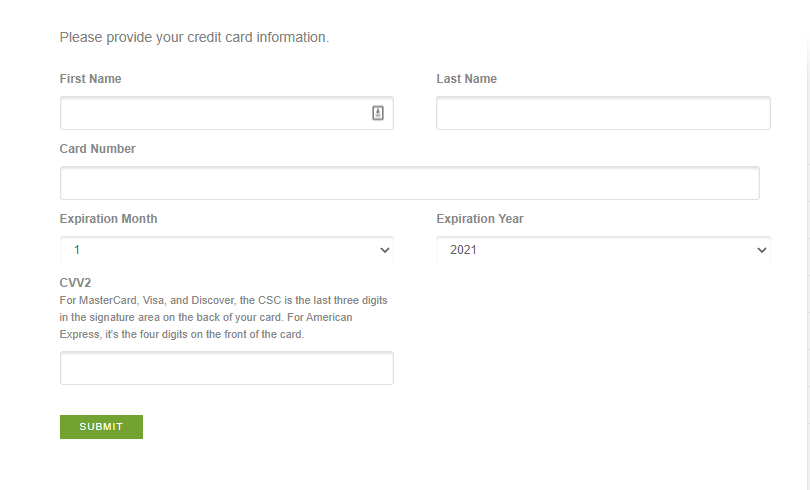Click the Card Number label
The height and width of the screenshot is (490, 810).
[x=98, y=149]
